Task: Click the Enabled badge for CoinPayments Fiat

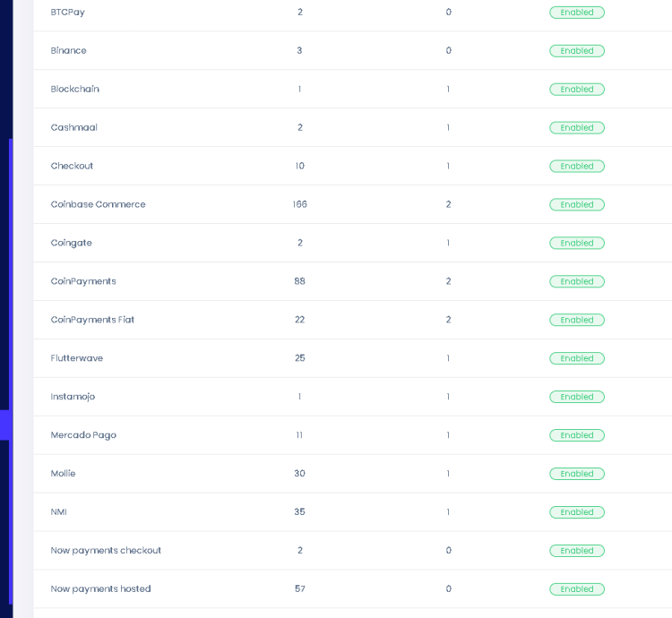Action: (x=576, y=320)
